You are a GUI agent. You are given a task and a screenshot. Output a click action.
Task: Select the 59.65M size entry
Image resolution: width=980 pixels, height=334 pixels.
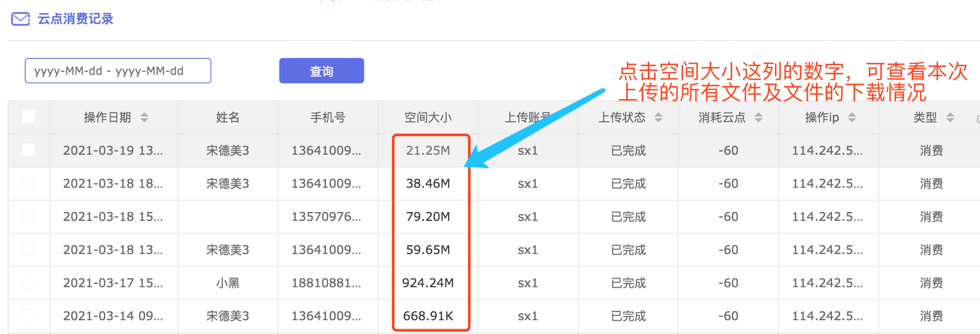428,250
